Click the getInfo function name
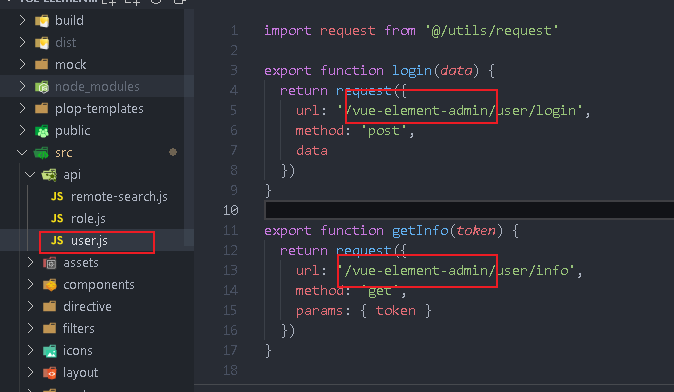The width and height of the screenshot is (674, 392). pos(420,231)
